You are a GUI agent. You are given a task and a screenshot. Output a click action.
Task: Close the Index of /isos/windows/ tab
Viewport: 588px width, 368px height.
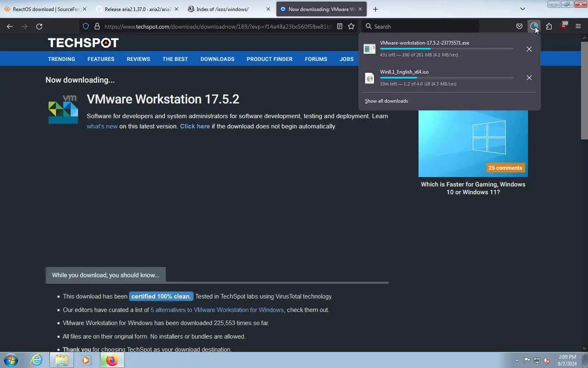click(x=268, y=9)
